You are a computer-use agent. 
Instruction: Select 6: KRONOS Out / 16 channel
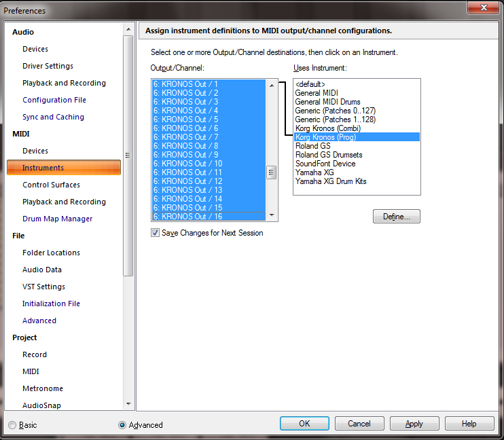click(x=209, y=217)
